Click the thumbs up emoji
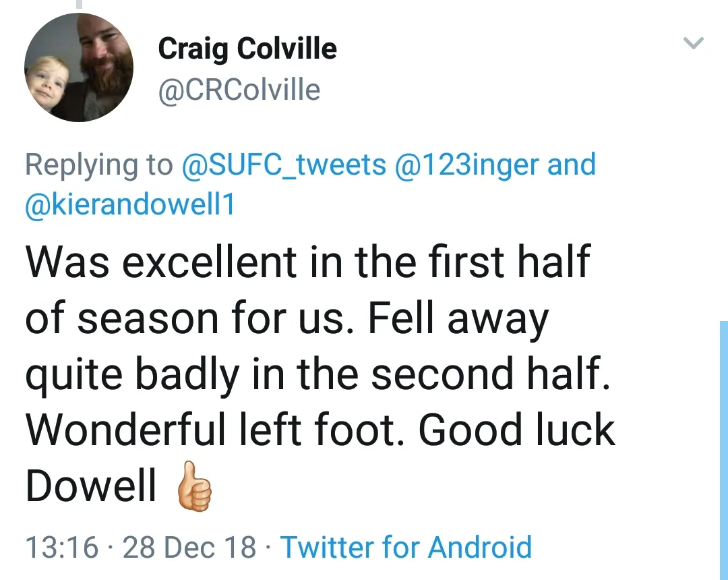 tap(194, 487)
